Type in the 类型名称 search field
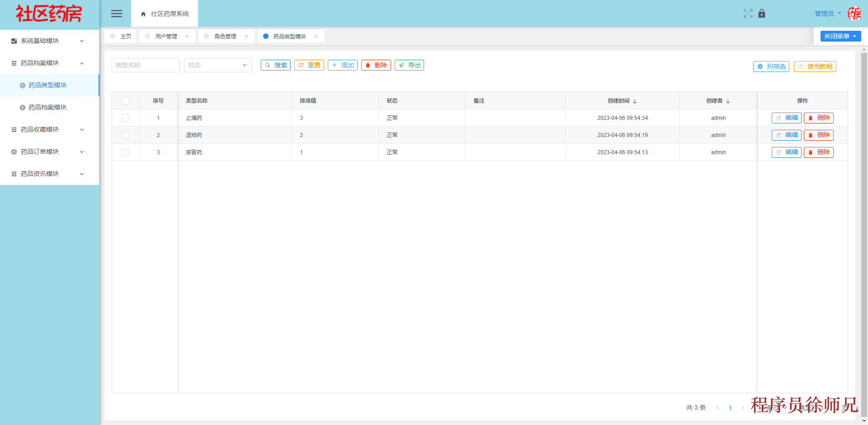Image resolution: width=868 pixels, height=425 pixels. [145, 65]
